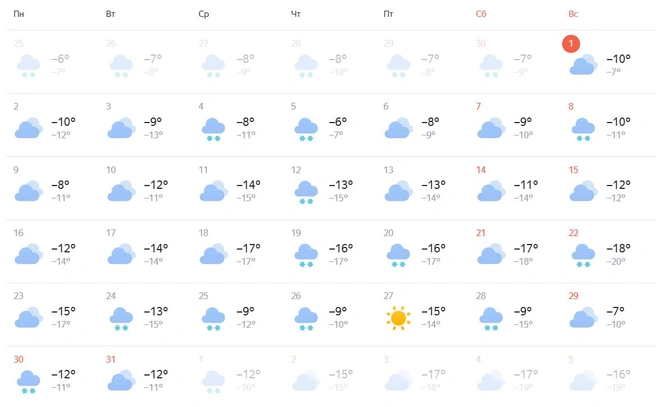The image size is (656, 407).
Task: Click the cloud icon on day 1 Sunday
Action: click(x=583, y=65)
